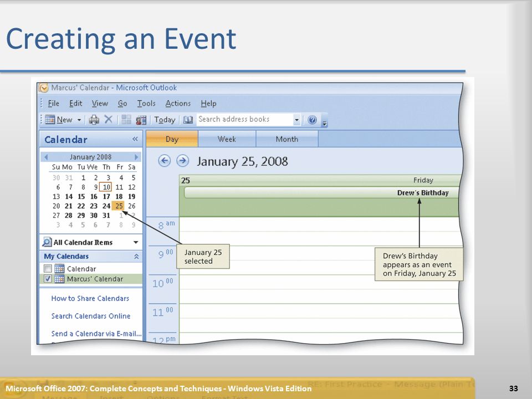Switch to the Month view tab

(x=287, y=139)
